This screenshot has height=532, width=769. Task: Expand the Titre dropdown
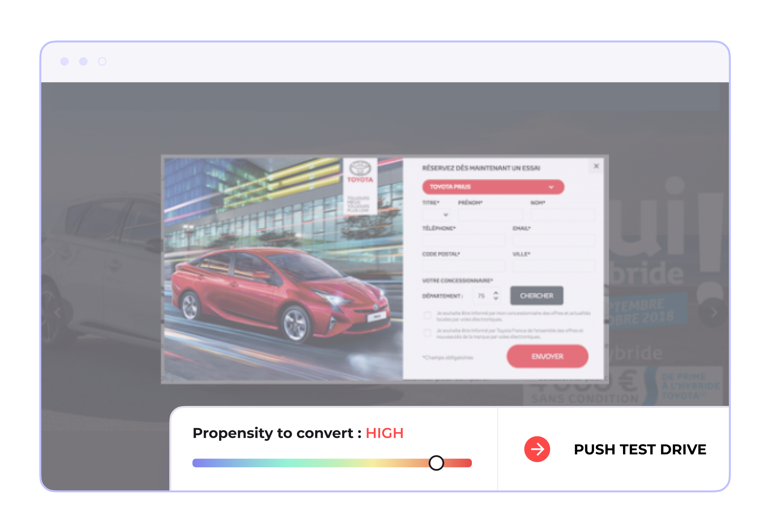[436, 215]
